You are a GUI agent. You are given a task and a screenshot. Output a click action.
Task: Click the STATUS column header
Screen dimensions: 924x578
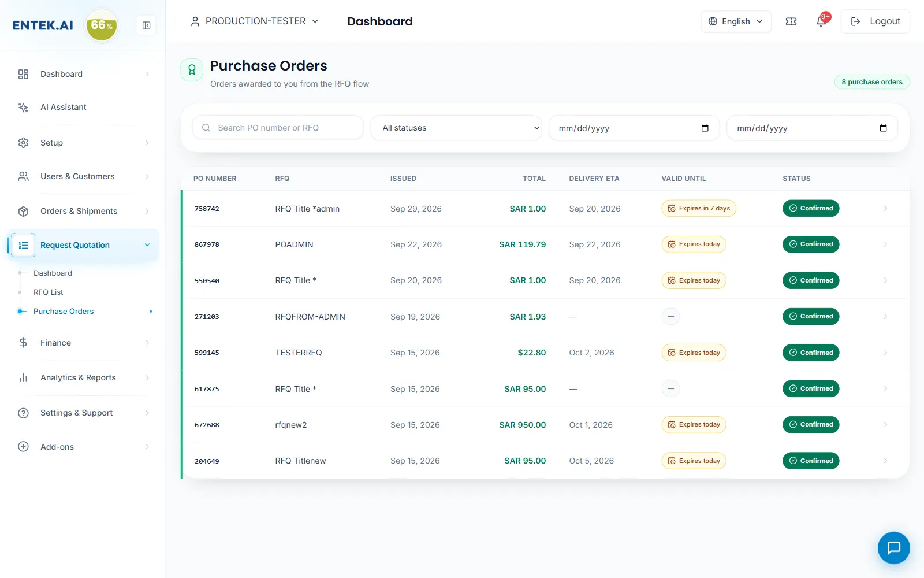pos(796,179)
